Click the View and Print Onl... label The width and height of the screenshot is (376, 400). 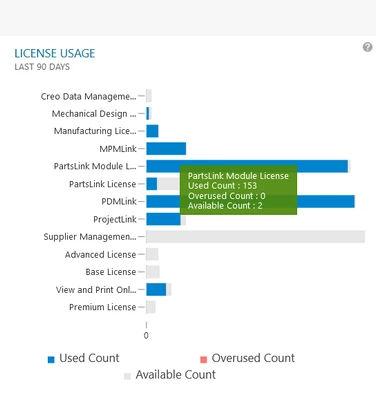coord(96,290)
